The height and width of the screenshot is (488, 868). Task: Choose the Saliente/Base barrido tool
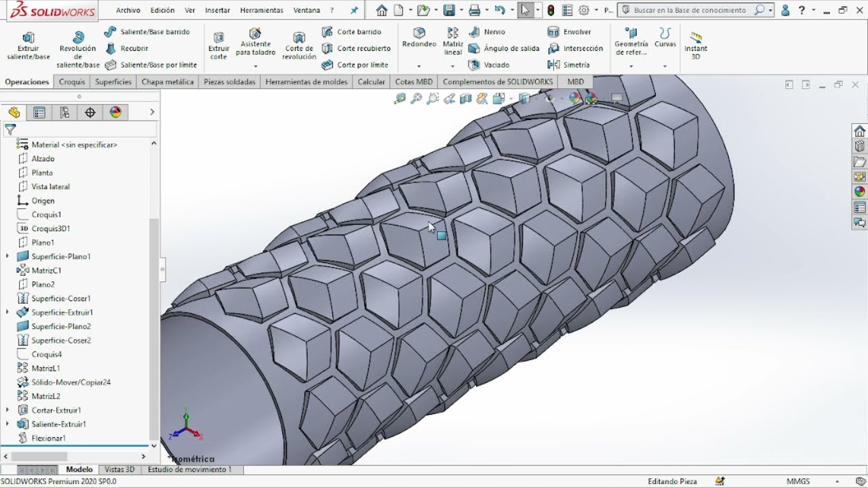pos(148,32)
